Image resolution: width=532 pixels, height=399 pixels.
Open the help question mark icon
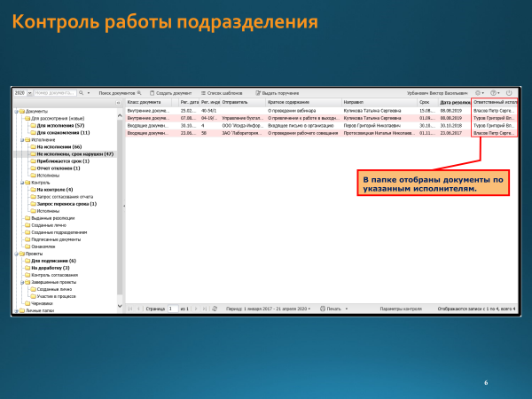coord(495,92)
